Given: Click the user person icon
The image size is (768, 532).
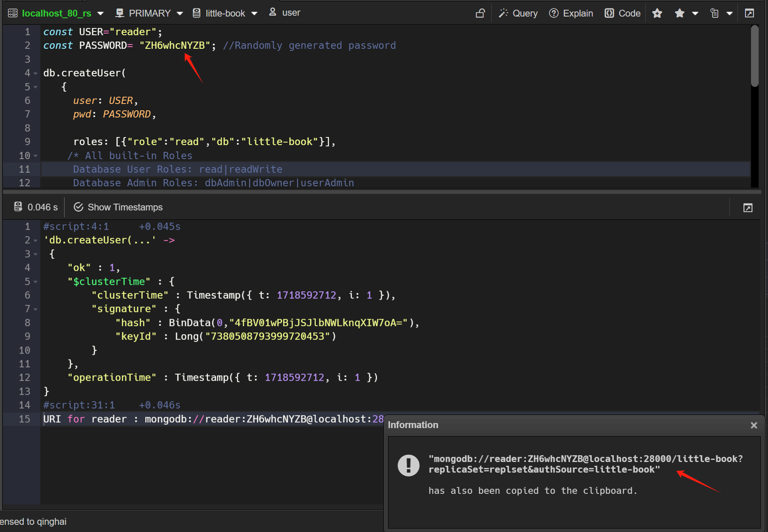Looking at the screenshot, I should point(273,12).
